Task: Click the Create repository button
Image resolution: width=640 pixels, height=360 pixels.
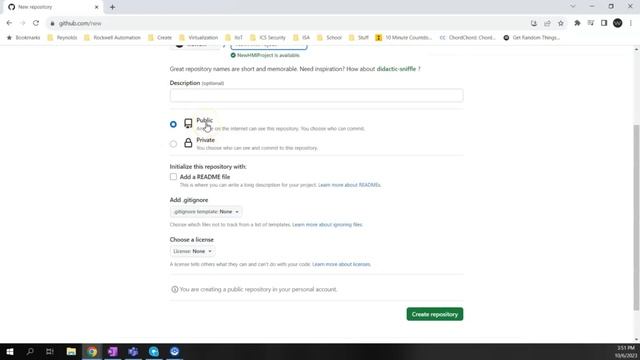Action: point(435,314)
